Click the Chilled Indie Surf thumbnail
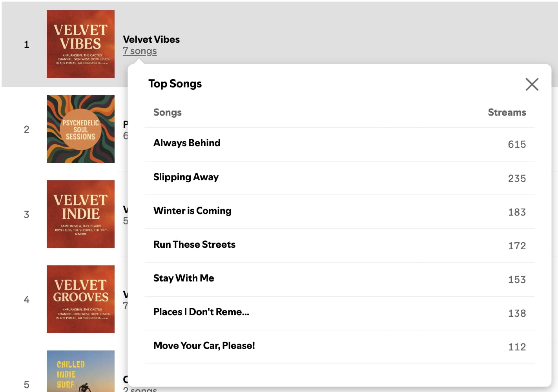This screenshot has height=392, width=558. click(x=80, y=372)
